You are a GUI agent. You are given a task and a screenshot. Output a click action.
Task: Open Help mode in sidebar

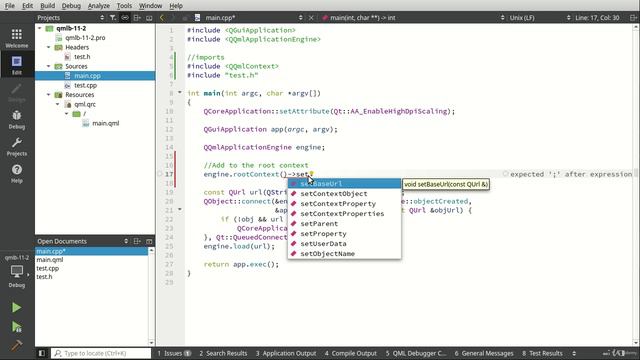pyautogui.click(x=17, y=173)
